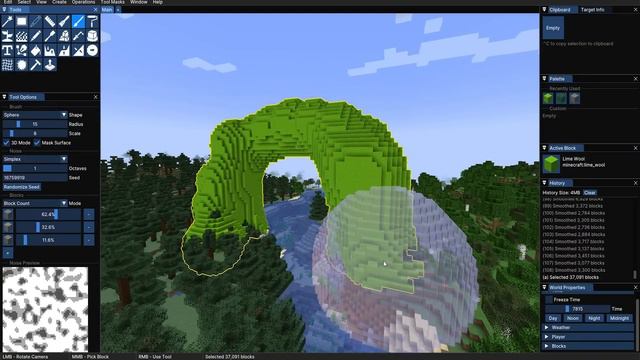Clear the history with Clear button
The width and height of the screenshot is (640, 360).
click(590, 193)
